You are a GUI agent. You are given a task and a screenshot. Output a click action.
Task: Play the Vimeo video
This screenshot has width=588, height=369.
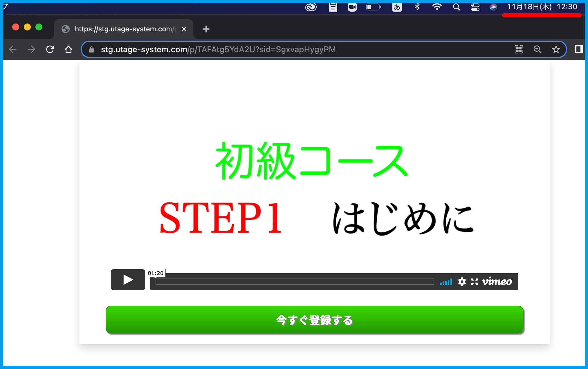click(x=128, y=280)
